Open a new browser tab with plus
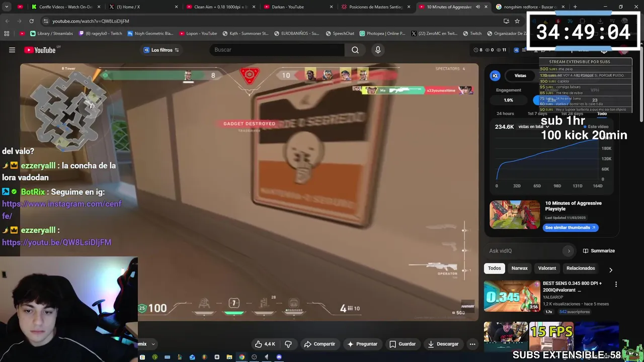The image size is (644, 362). (575, 7)
